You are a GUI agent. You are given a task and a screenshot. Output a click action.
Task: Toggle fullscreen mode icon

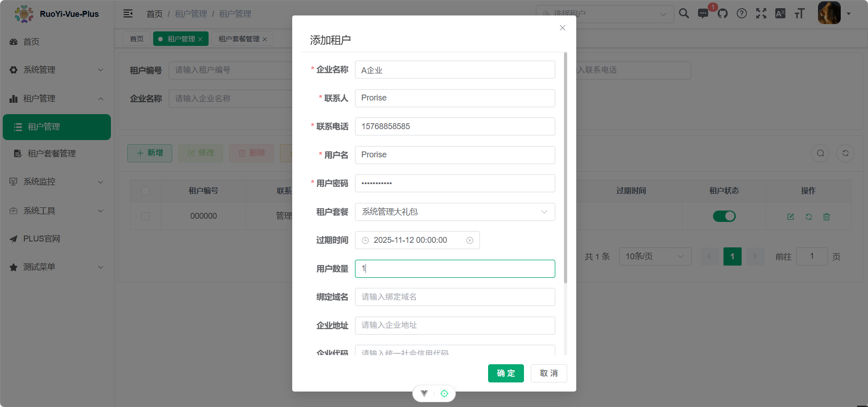(761, 14)
